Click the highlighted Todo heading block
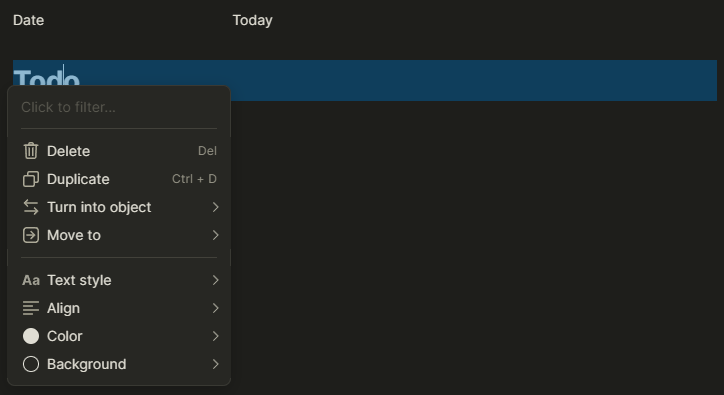 tap(365, 80)
